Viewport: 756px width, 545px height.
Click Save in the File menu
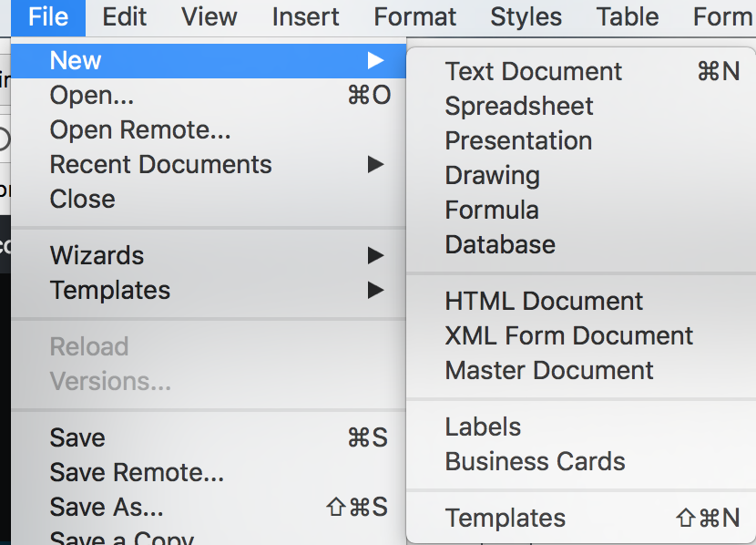(209, 438)
